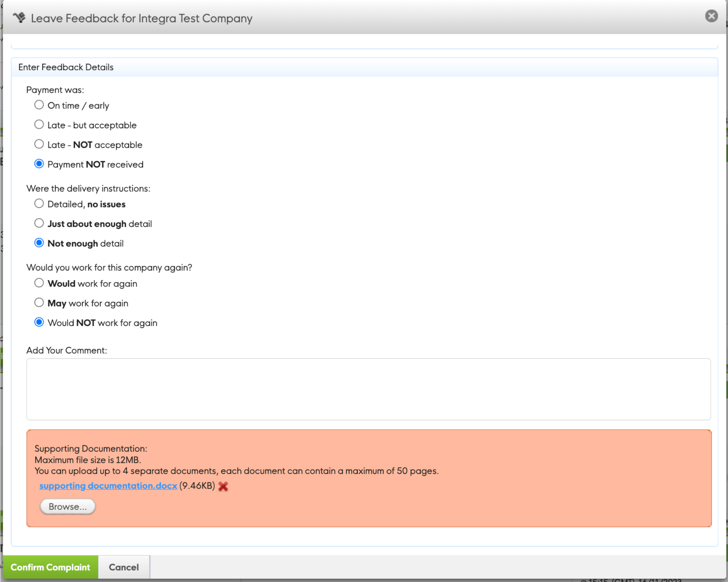Click the Cancel button
Image resolution: width=728 pixels, height=582 pixels.
tap(124, 567)
